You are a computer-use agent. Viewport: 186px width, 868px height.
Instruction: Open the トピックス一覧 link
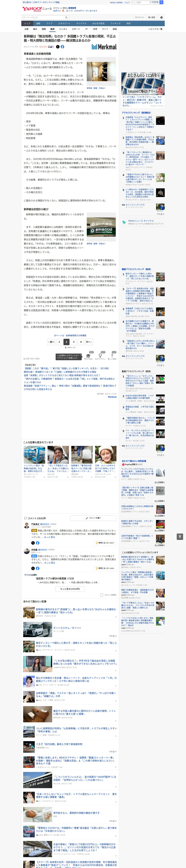click(155, 29)
